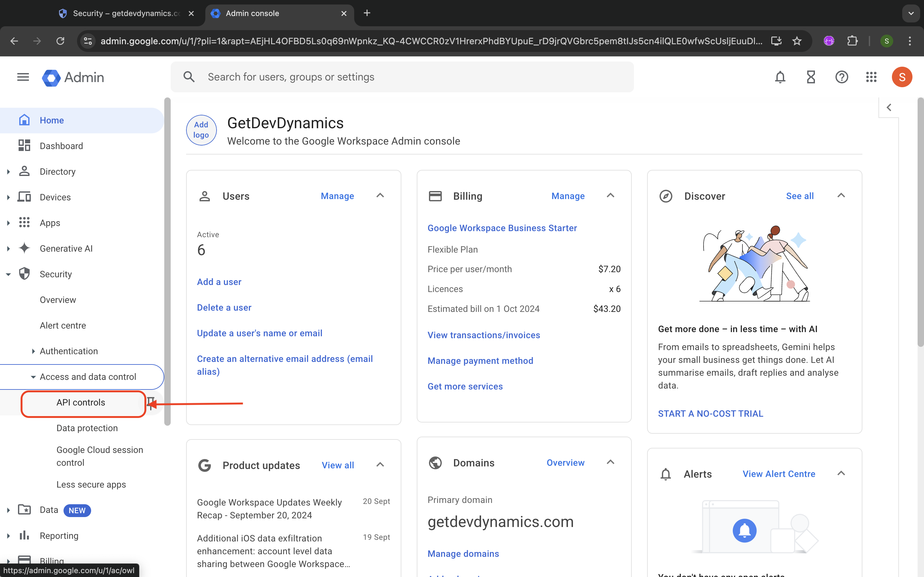Expand the Directory section in sidebar
Screen dimensions: 924x577
pos(8,172)
